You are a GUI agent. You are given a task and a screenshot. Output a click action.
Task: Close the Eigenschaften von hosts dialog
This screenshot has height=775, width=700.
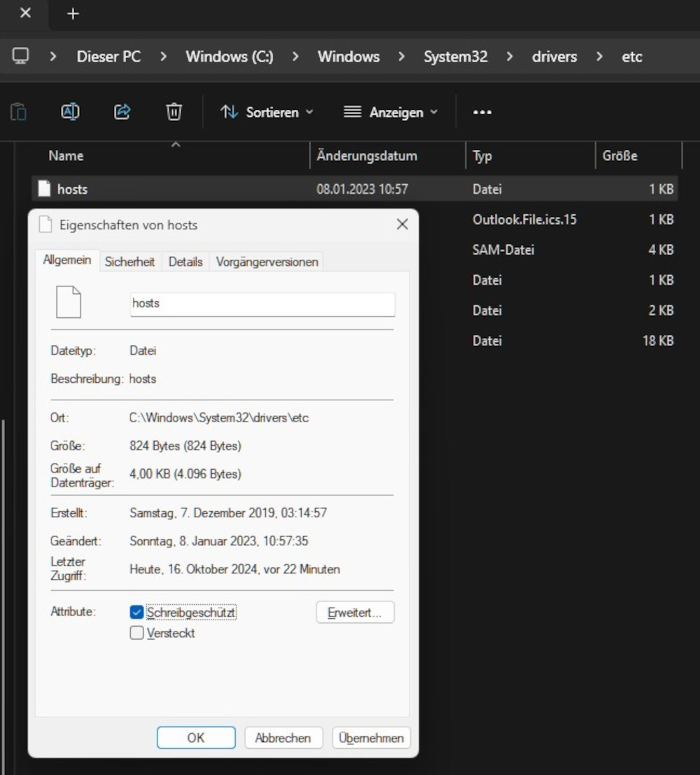pos(402,225)
